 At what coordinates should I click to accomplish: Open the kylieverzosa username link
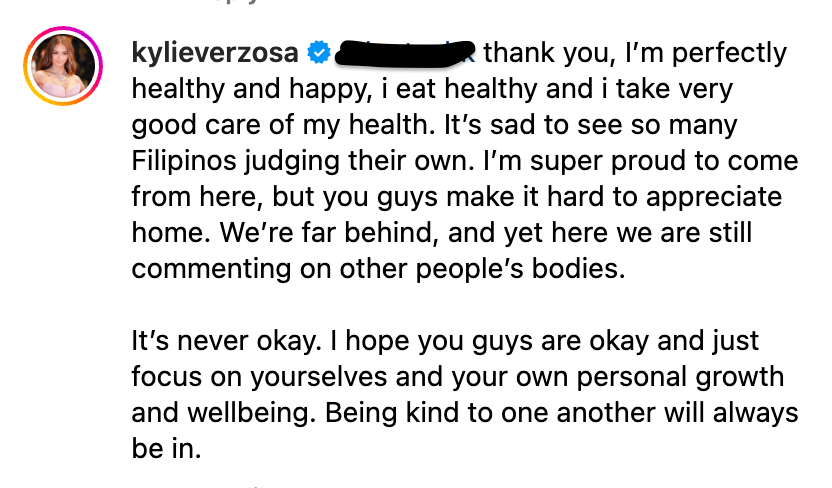coord(215,53)
